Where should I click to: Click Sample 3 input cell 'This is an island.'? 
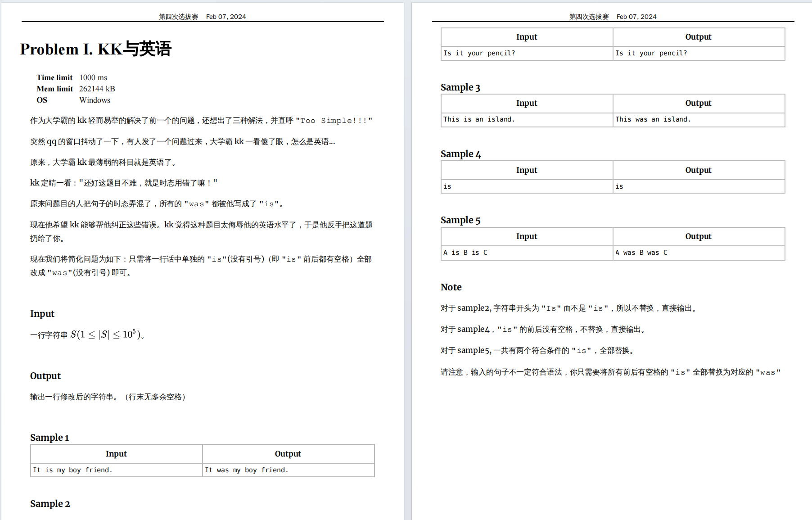[x=527, y=119]
